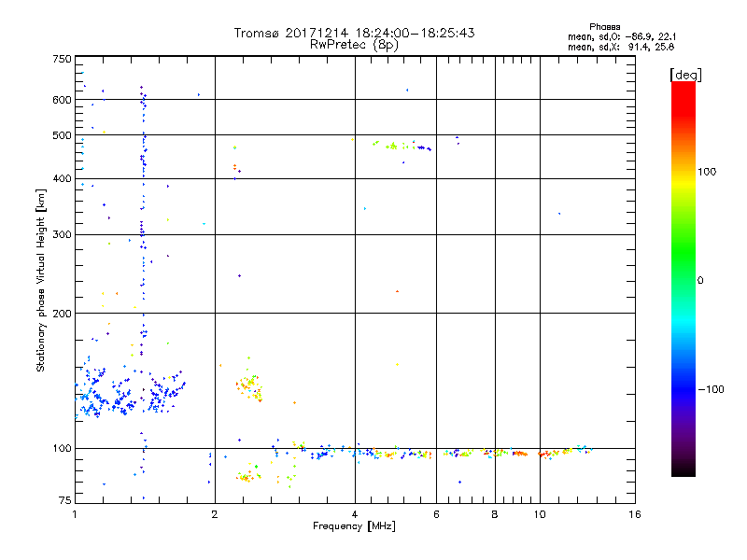Click the x-axis tick label '4'

tap(355, 514)
